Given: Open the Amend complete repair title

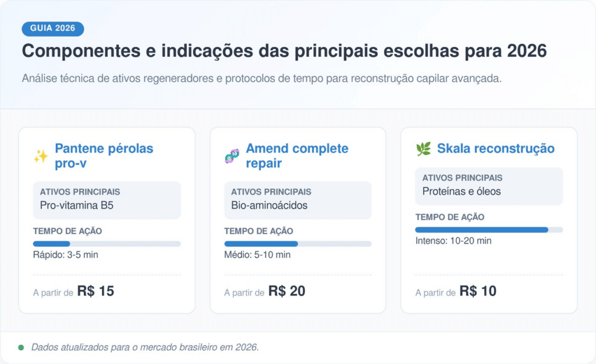Looking at the screenshot, I should click(297, 156).
